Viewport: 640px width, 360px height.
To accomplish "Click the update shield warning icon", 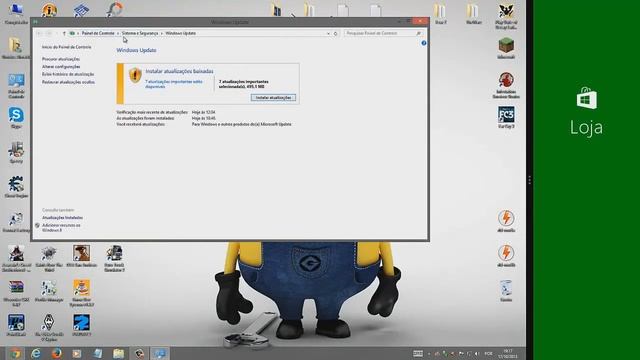I will point(135,76).
